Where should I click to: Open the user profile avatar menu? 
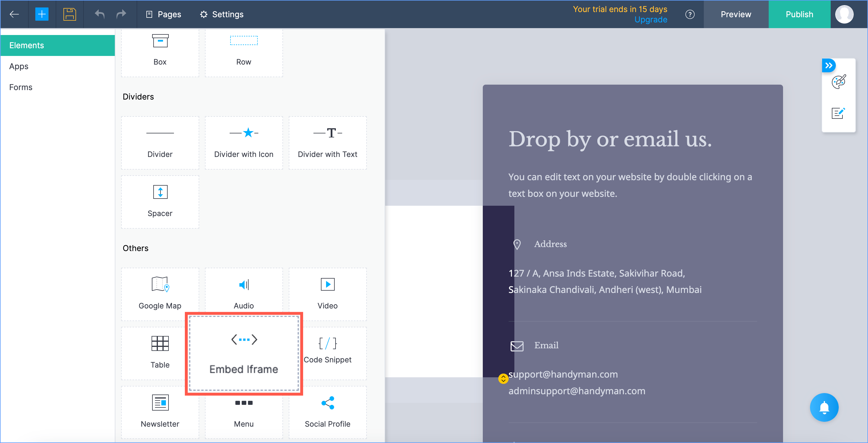click(x=844, y=14)
